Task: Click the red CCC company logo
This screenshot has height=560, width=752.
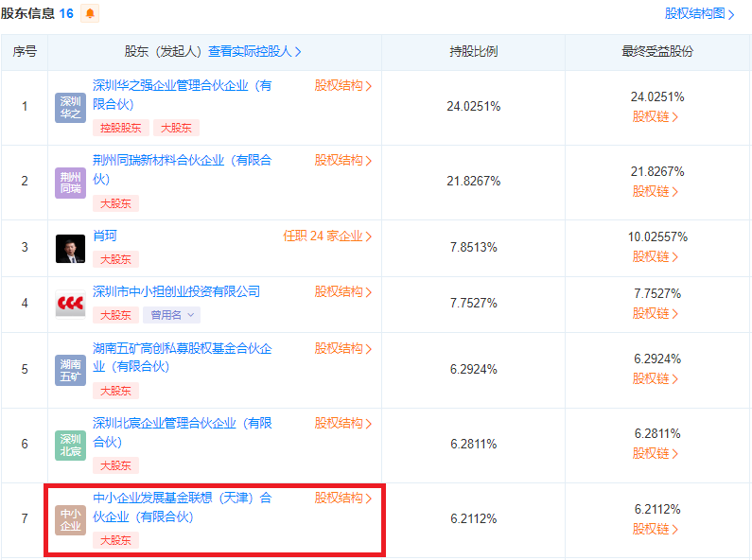Action: pos(71,304)
